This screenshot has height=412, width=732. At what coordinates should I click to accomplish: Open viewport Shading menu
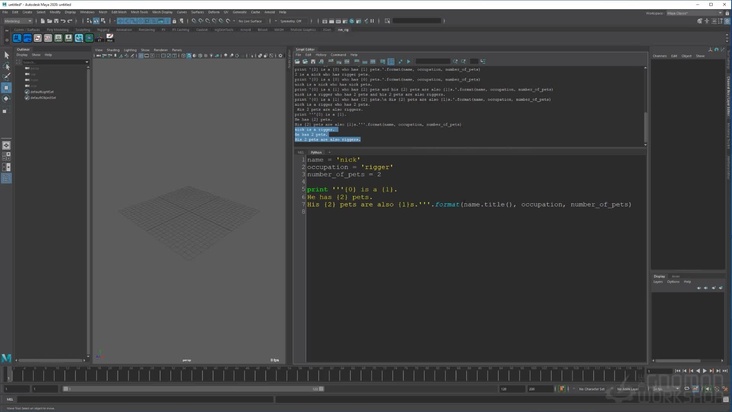tap(113, 50)
